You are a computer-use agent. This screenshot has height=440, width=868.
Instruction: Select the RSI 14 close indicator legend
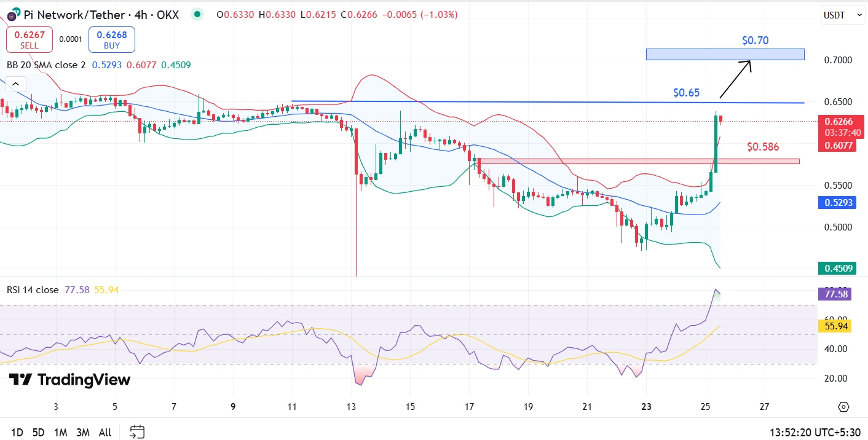[33, 289]
